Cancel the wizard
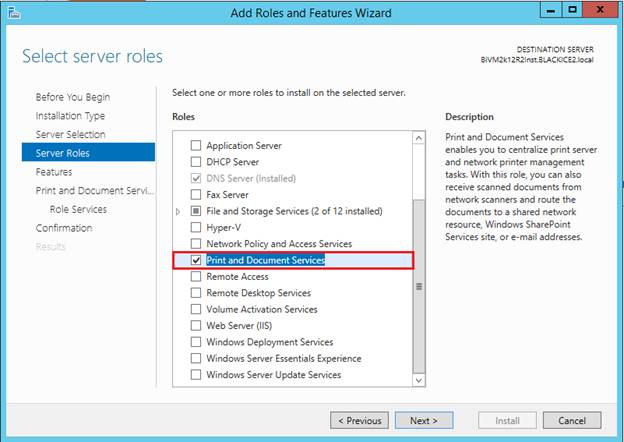The width and height of the screenshot is (624, 442). 572,421
